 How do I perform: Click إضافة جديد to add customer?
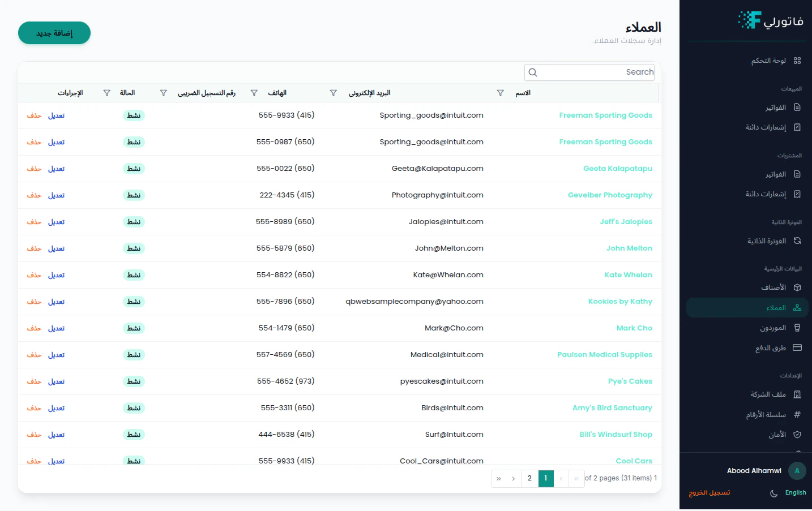[54, 33]
